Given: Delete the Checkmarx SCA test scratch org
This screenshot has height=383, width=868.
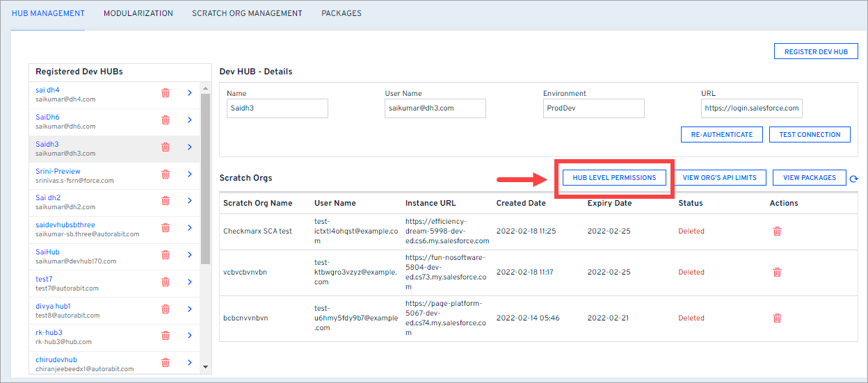Looking at the screenshot, I should pyautogui.click(x=777, y=231).
